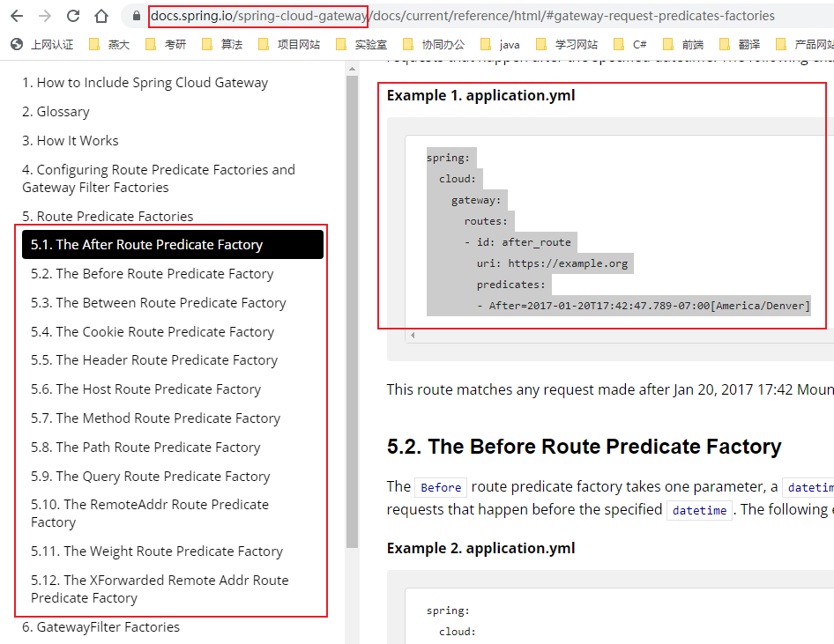Screen dimensions: 834x644
Task: Click the '- id: after_route' code line
Action: (518, 242)
